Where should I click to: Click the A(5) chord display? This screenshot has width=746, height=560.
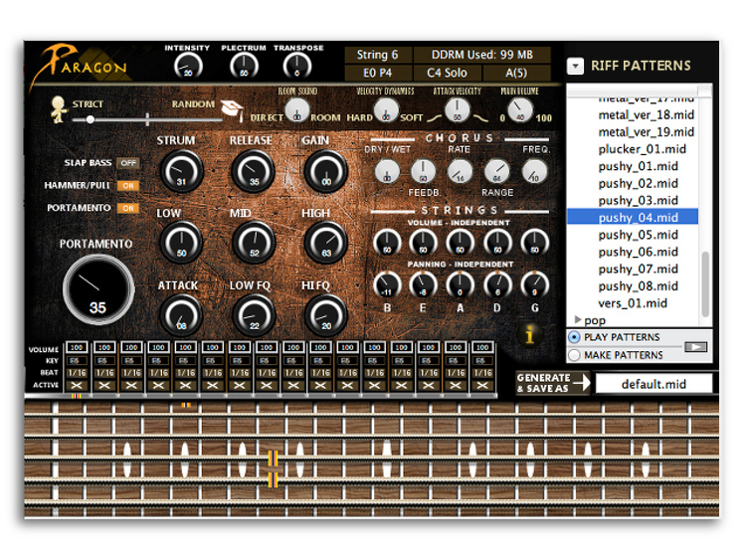(x=516, y=73)
